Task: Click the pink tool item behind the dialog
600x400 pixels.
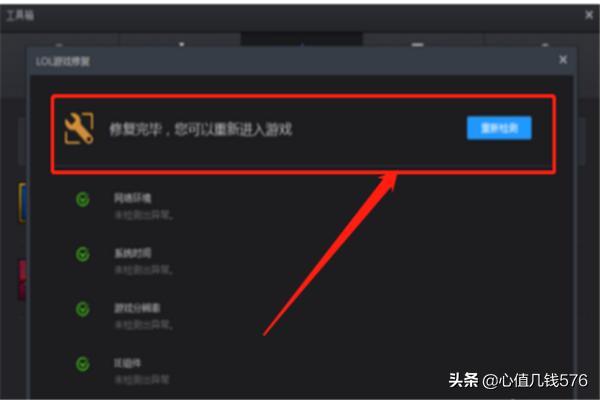Action: pyautogui.click(x=23, y=280)
